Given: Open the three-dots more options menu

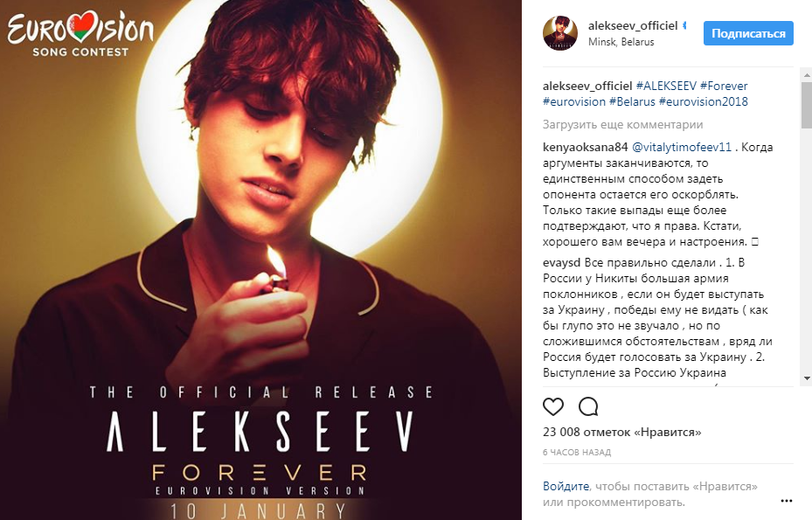Looking at the screenshot, I should tap(786, 501).
